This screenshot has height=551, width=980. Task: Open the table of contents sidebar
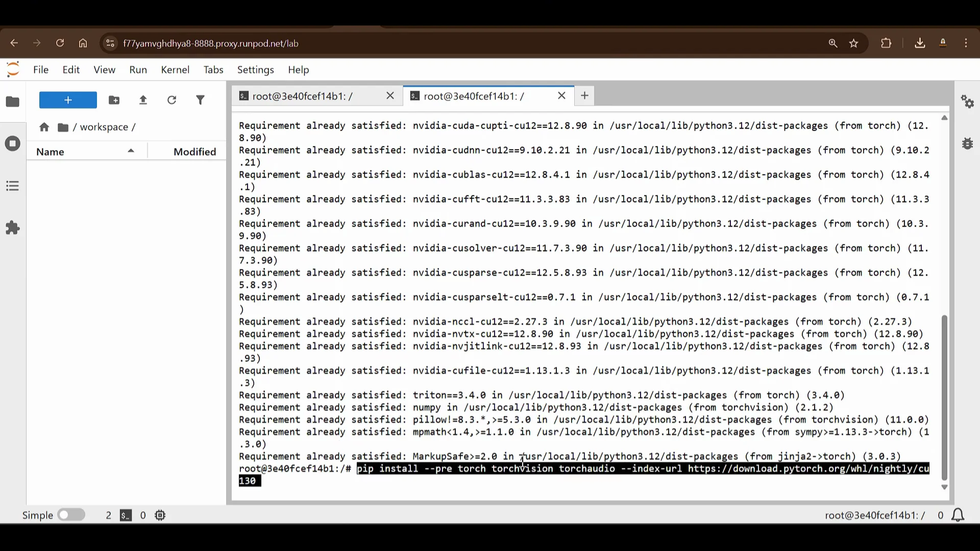[x=12, y=185]
